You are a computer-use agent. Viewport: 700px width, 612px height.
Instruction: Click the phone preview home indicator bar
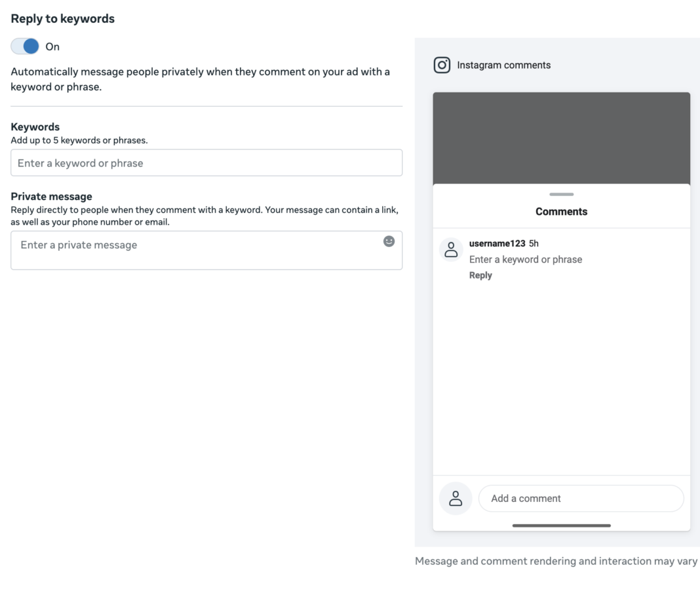561,526
